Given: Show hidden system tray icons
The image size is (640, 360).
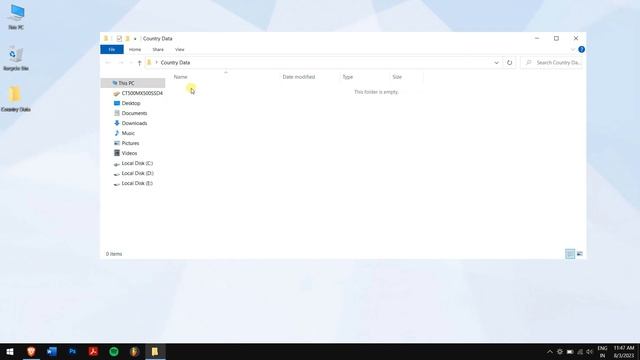Looking at the screenshot, I should point(549,352).
